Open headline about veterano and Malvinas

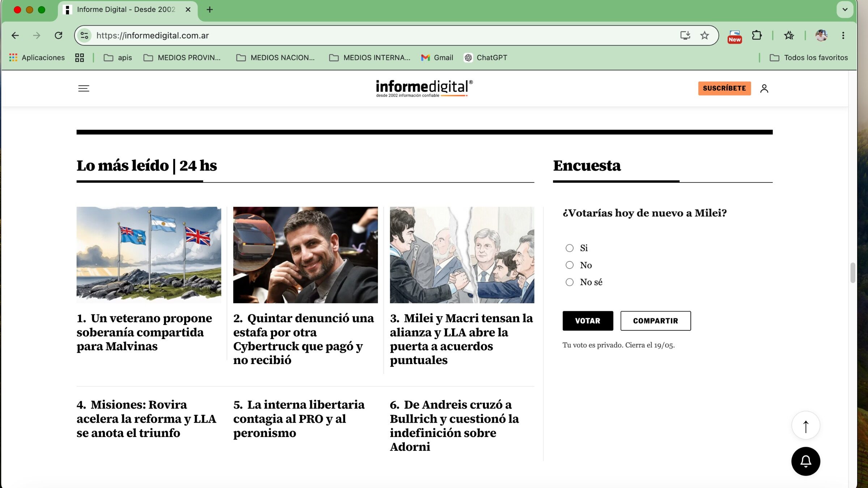[145, 332]
